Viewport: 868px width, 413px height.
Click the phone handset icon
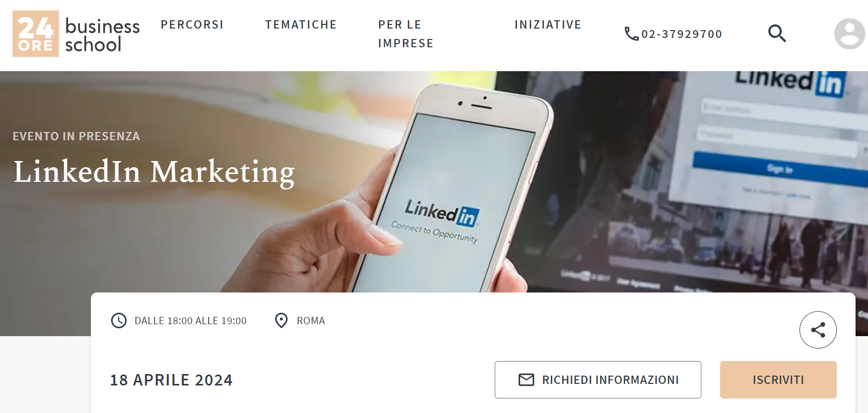pyautogui.click(x=631, y=34)
